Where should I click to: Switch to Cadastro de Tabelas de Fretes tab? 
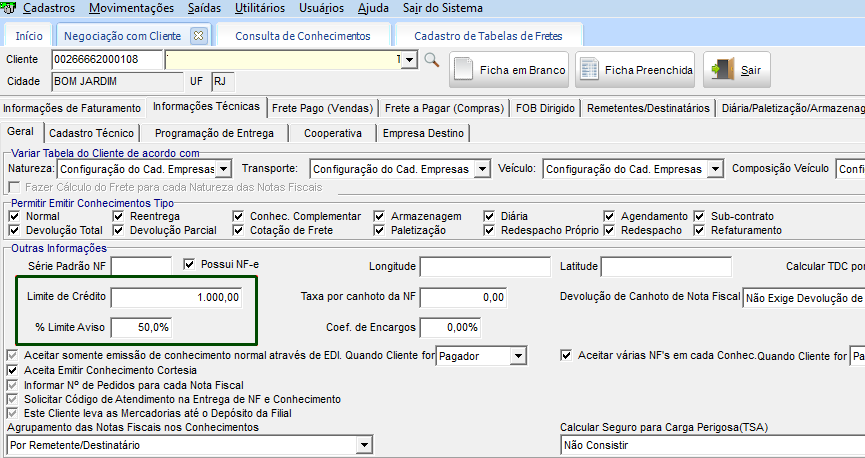tap(488, 36)
